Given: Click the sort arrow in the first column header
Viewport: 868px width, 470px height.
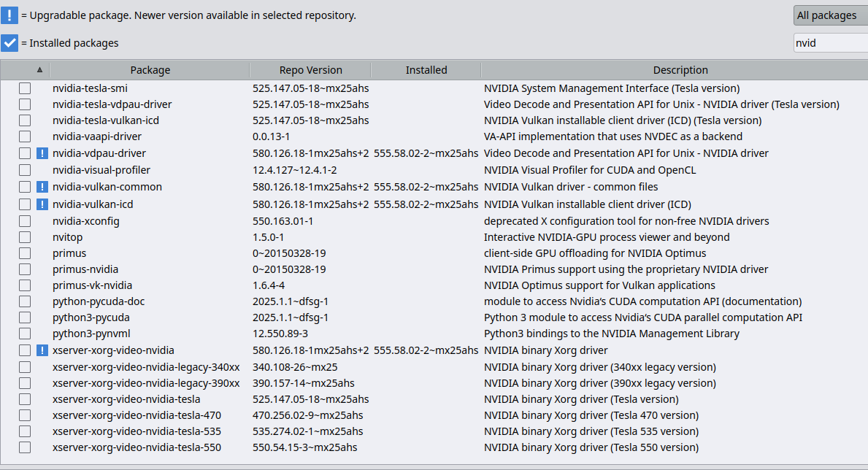Looking at the screenshot, I should coord(39,70).
